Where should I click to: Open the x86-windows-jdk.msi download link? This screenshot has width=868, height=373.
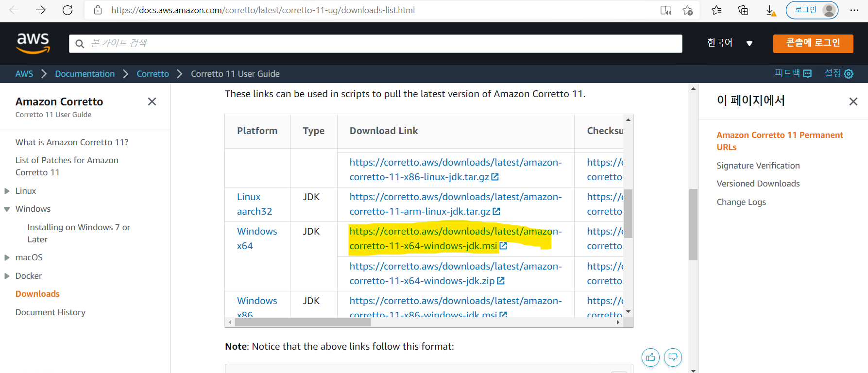[x=456, y=308]
